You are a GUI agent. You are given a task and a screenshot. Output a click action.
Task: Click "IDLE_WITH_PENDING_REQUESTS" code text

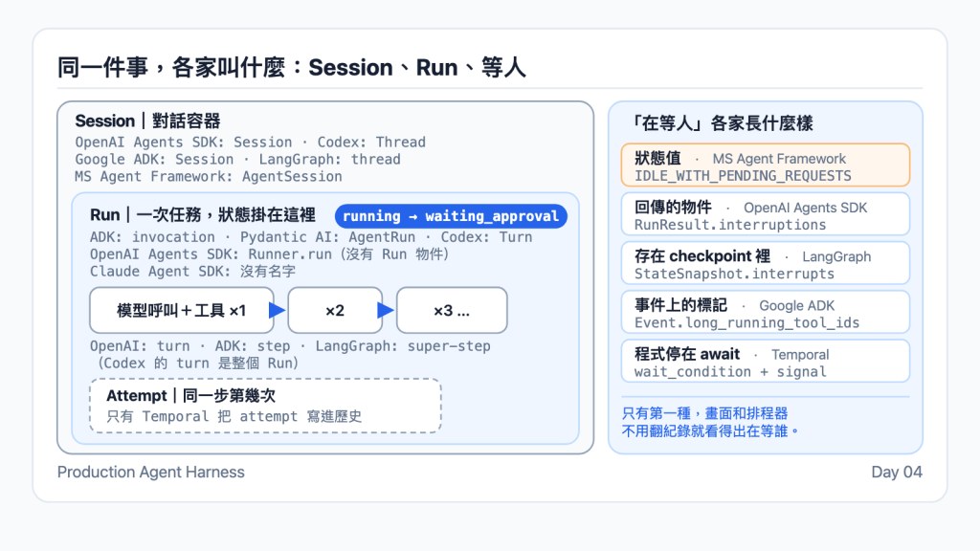point(743,176)
